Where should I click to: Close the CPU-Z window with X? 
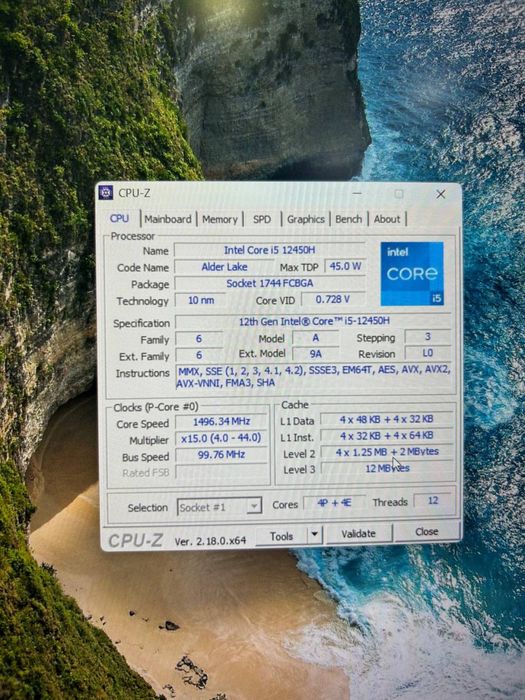[x=441, y=194]
